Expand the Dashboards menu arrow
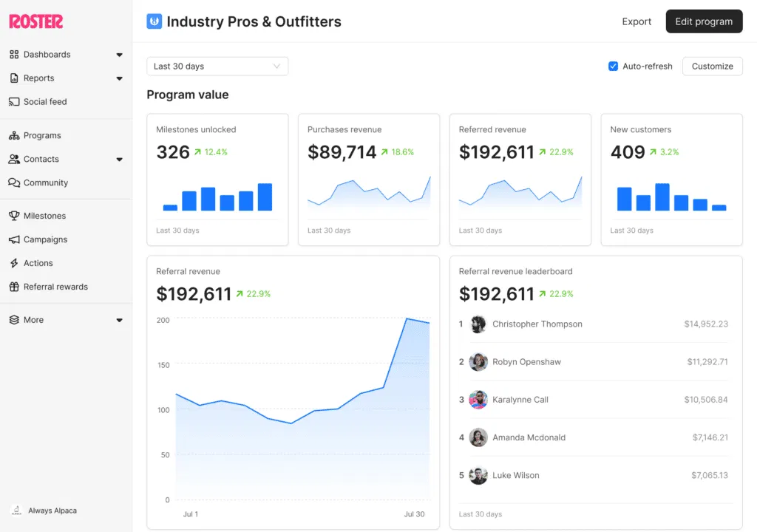Image resolution: width=757 pixels, height=532 pixels. click(x=119, y=55)
